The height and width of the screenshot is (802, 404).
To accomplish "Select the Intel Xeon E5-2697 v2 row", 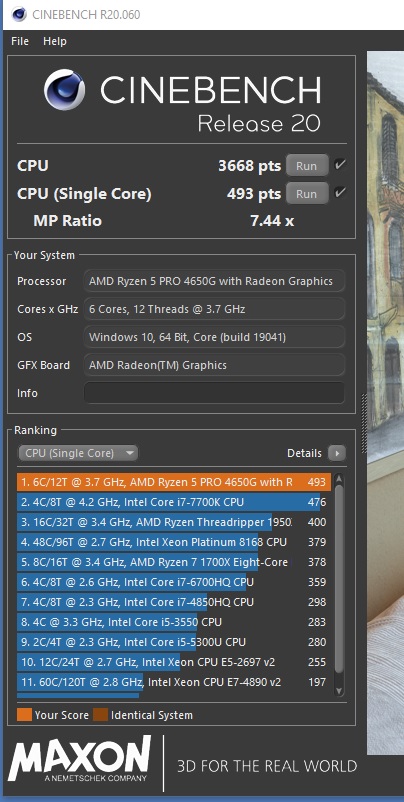I will point(174,662).
